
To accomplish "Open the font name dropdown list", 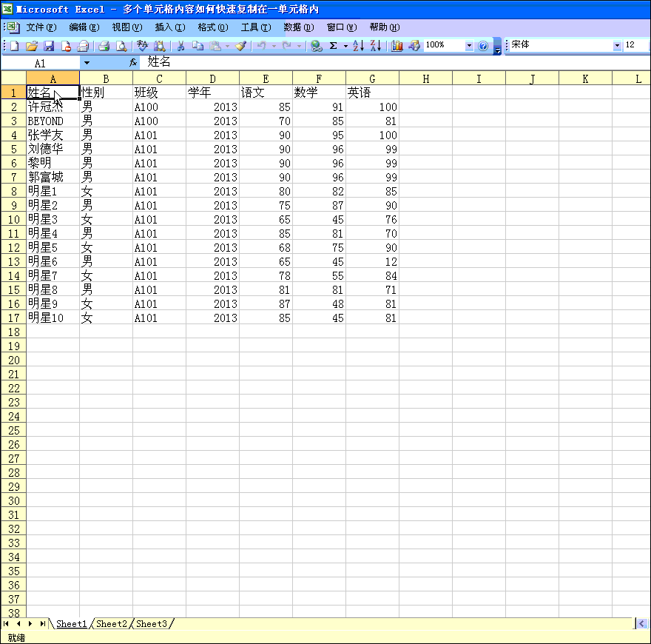I will pos(617,46).
